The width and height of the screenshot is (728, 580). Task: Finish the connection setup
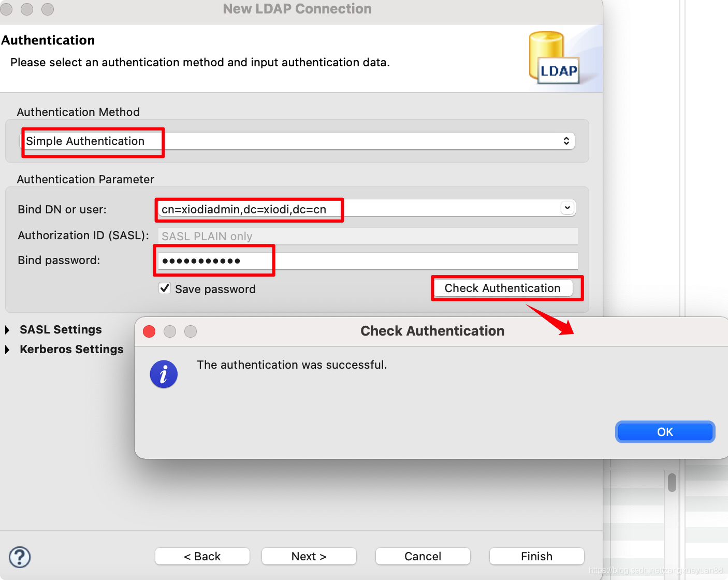coord(536,556)
